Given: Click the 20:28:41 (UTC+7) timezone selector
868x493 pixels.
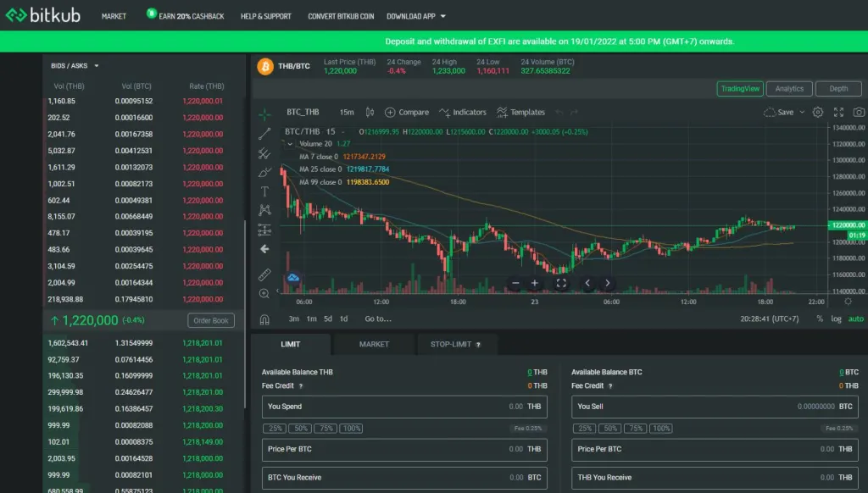Looking at the screenshot, I should [770, 319].
